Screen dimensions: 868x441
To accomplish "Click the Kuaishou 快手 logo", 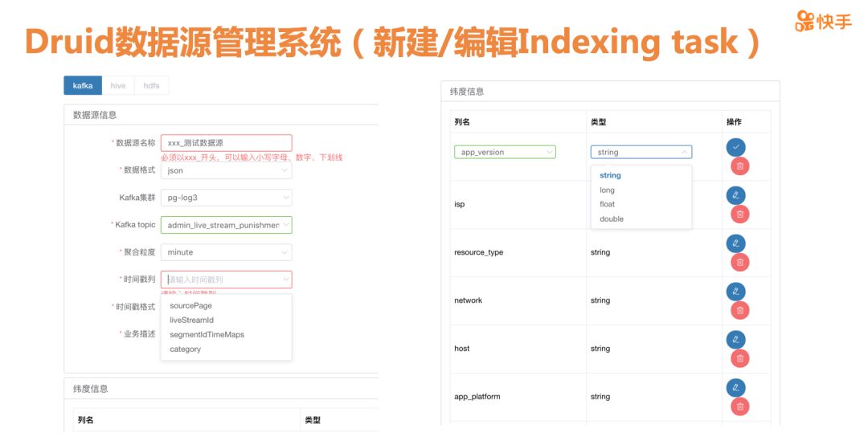I will pos(823,21).
